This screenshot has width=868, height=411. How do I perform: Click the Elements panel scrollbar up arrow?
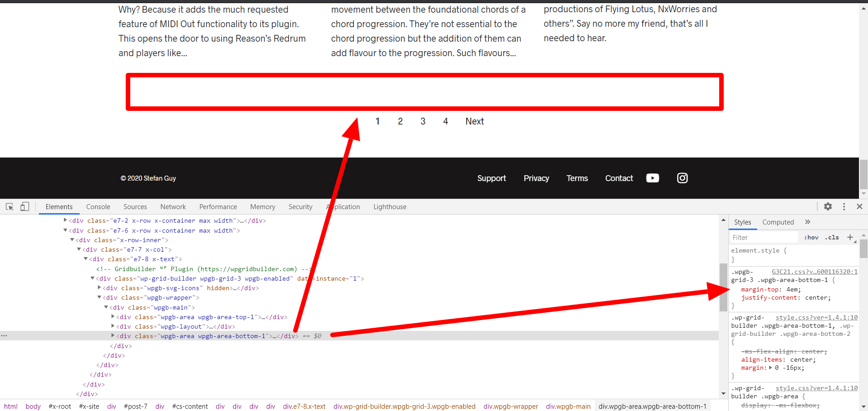coord(723,220)
